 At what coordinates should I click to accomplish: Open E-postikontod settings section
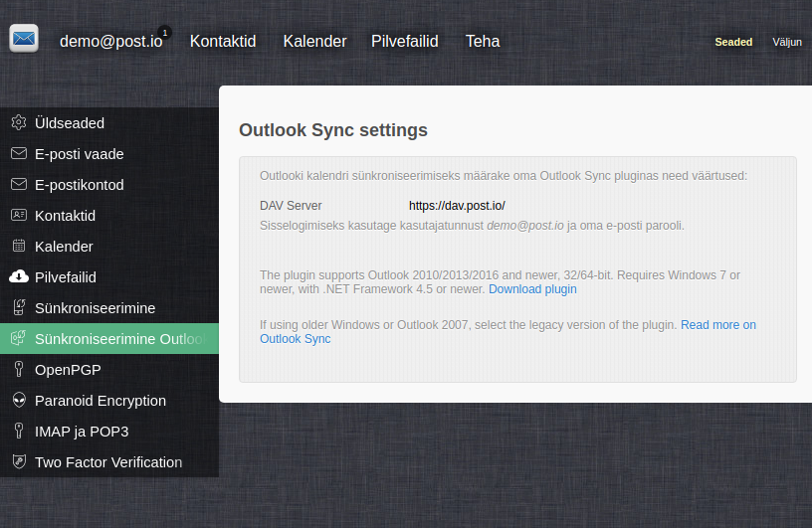[109, 185]
